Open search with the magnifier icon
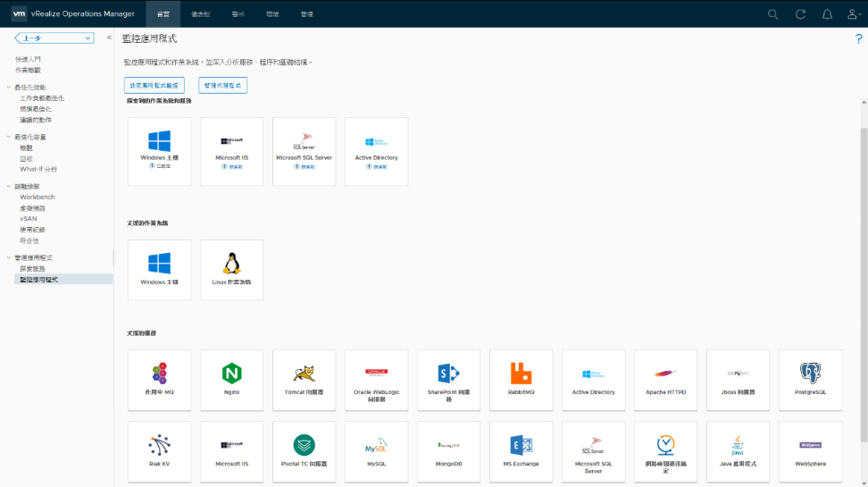This screenshot has width=868, height=487. click(772, 14)
